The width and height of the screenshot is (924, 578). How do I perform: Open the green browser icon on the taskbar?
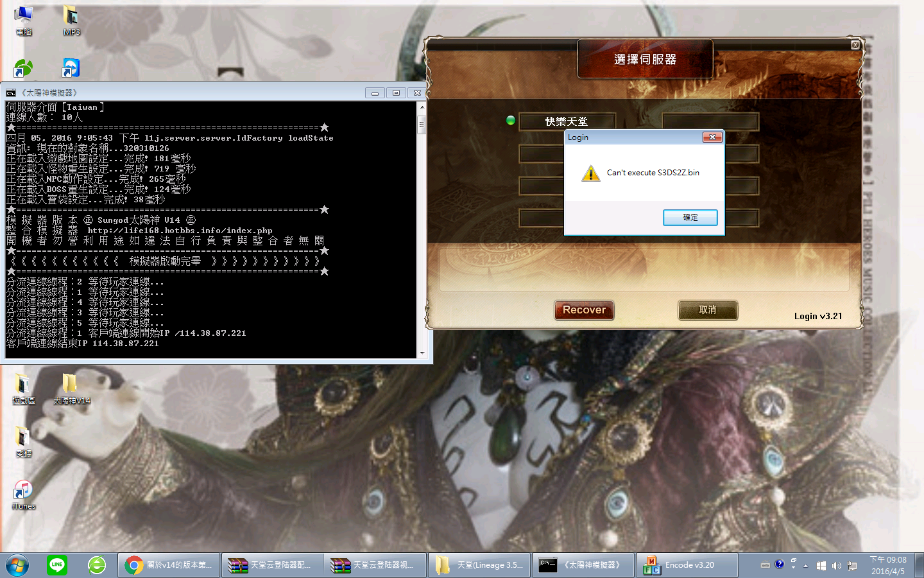97,565
